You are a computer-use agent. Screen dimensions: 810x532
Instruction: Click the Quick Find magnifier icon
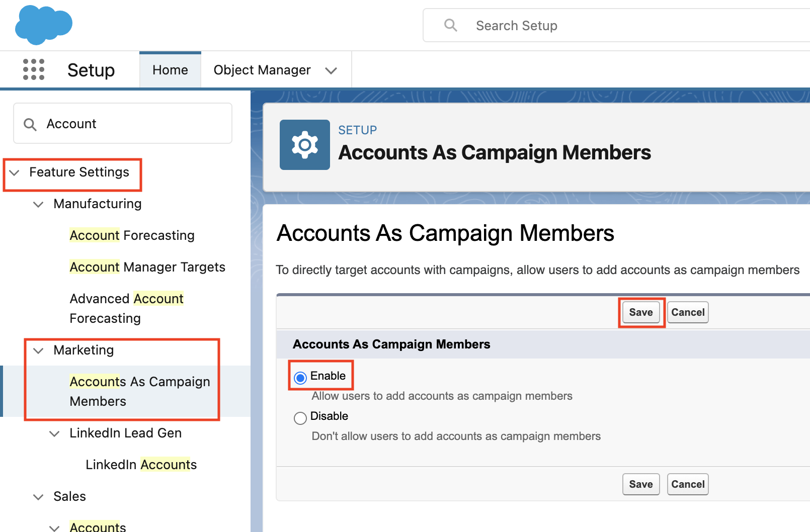point(30,124)
